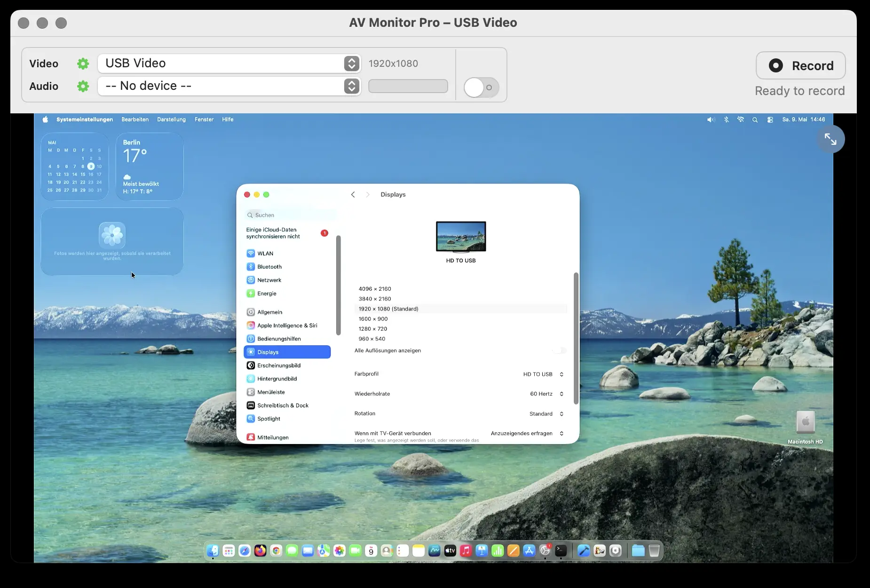Screen dimensions: 870x588
Task: Open the audio No device dropdown
Action: [x=229, y=86]
